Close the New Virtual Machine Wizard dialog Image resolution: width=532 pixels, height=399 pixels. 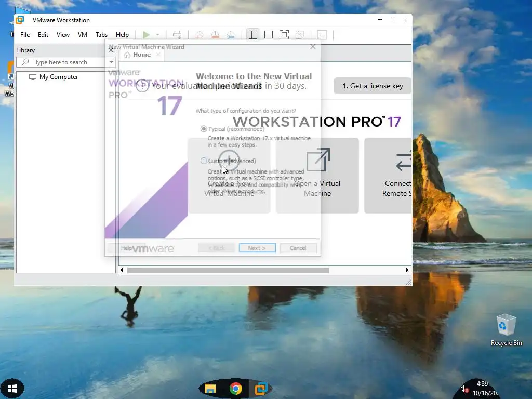(x=313, y=47)
